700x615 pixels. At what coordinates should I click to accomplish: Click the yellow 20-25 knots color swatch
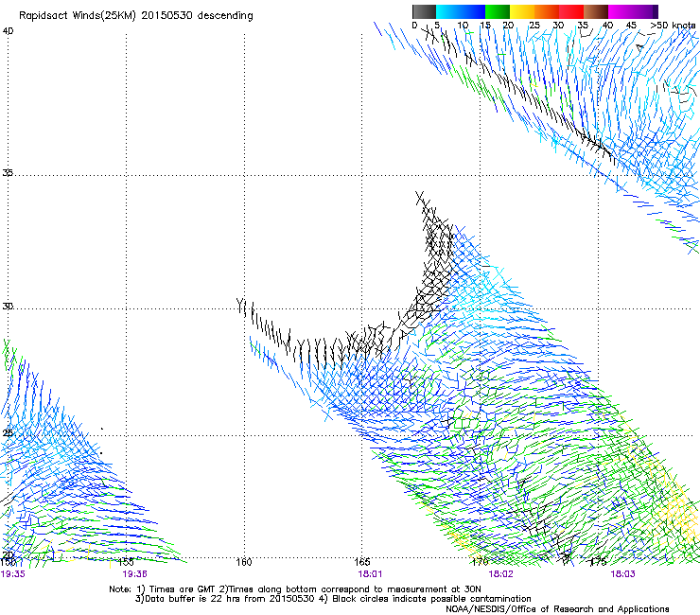pyautogui.click(x=522, y=11)
